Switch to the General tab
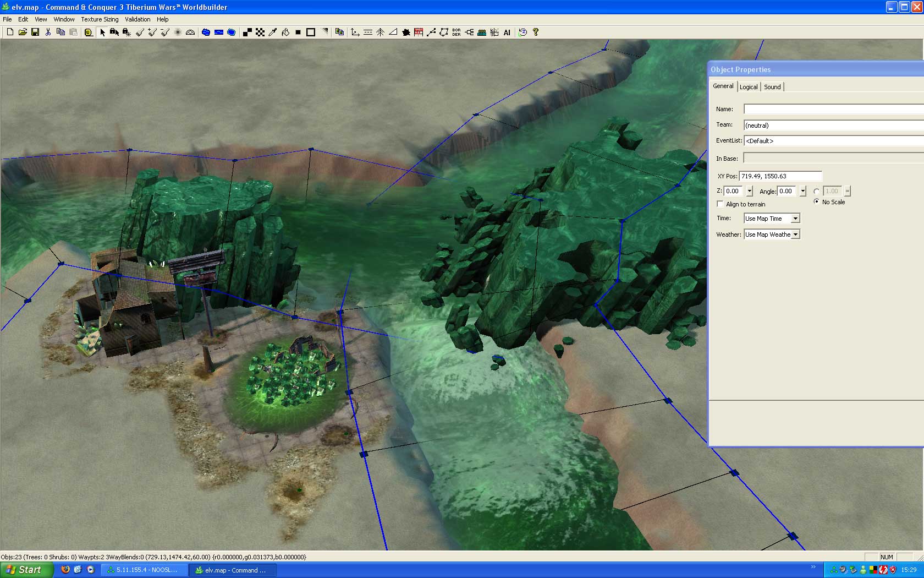 point(723,86)
